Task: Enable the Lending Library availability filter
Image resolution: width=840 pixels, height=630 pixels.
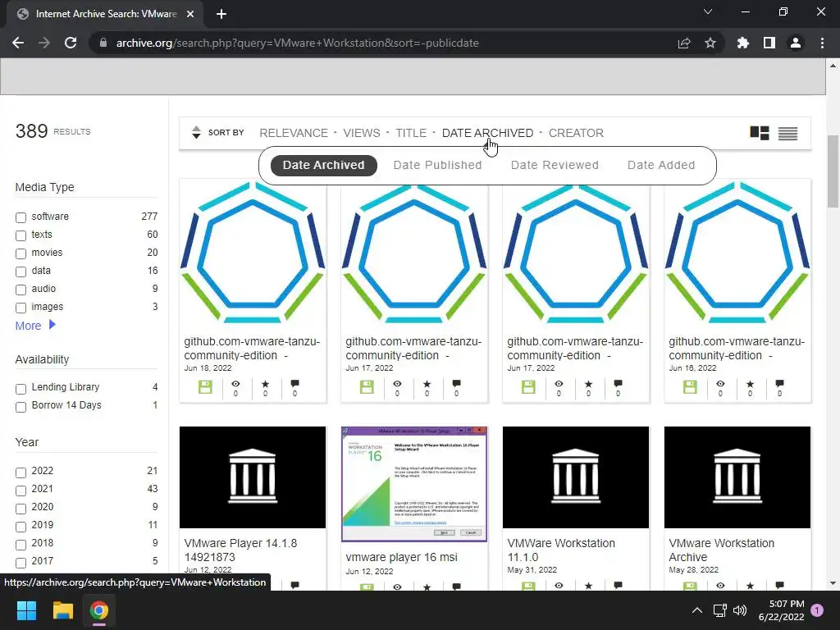Action: [x=21, y=388]
